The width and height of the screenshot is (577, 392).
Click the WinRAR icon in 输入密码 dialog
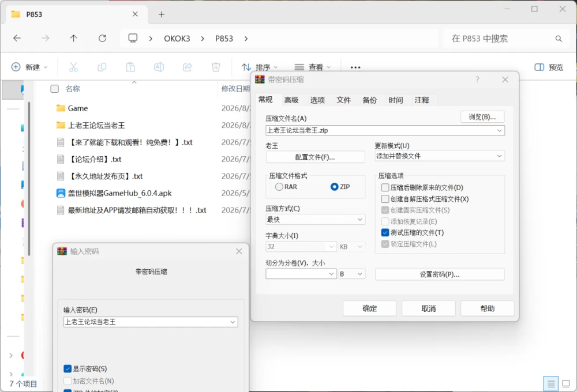pos(62,251)
